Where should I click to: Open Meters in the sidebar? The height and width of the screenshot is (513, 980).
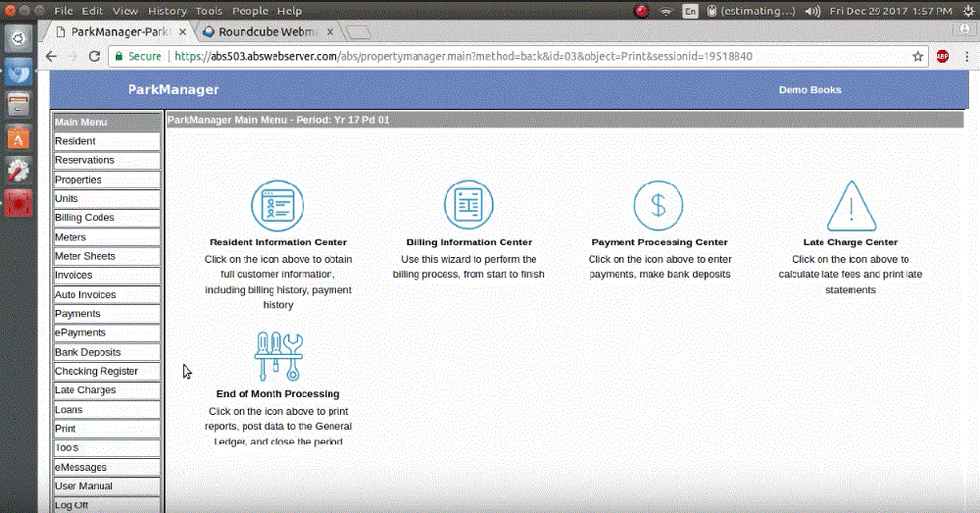click(107, 237)
